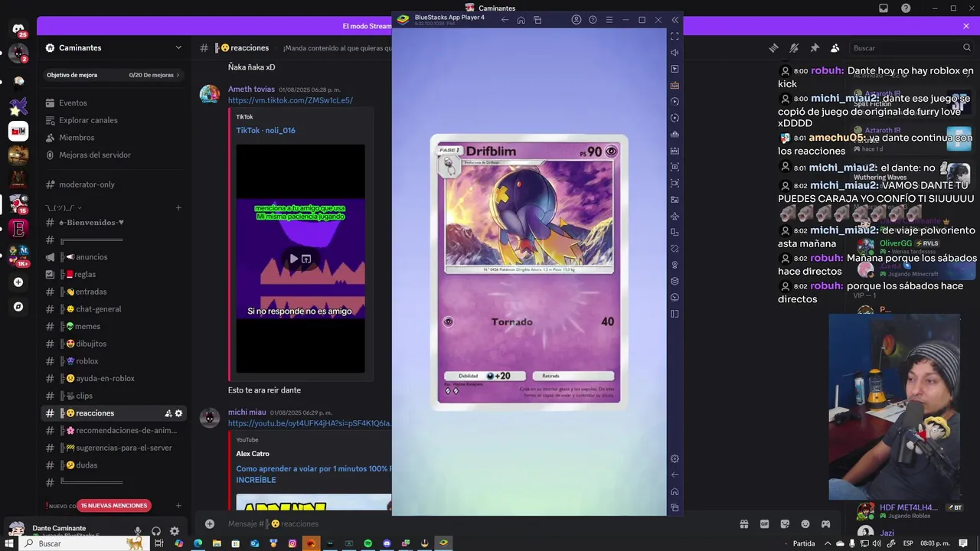This screenshot has width=980, height=551.
Task: Click the Drifblim card in BlueStacks
Action: (529, 272)
